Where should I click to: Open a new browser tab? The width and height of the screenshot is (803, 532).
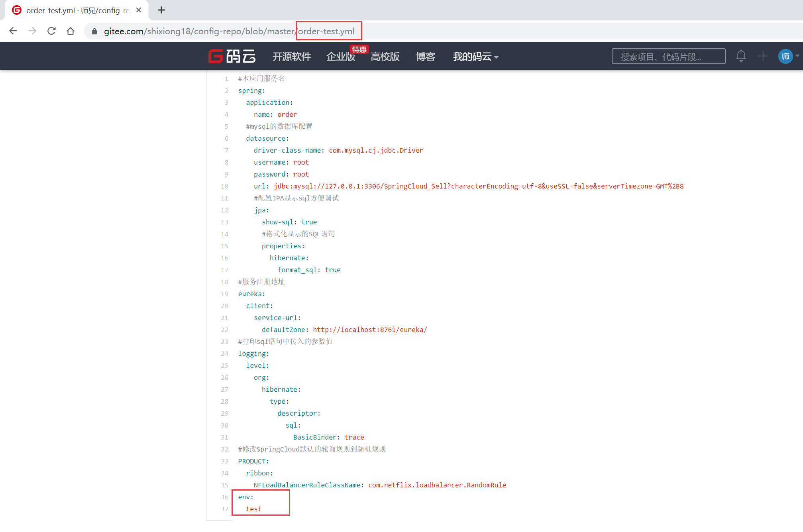pos(161,10)
